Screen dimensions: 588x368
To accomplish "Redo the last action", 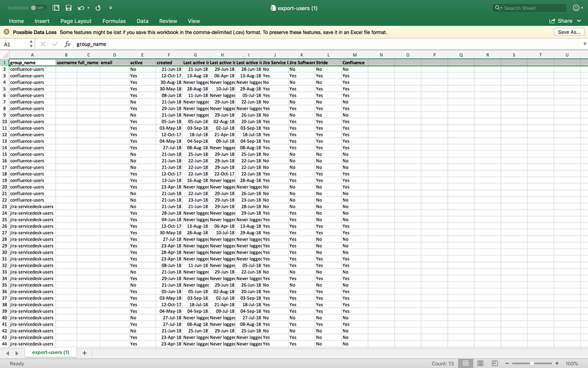I will (98, 8).
